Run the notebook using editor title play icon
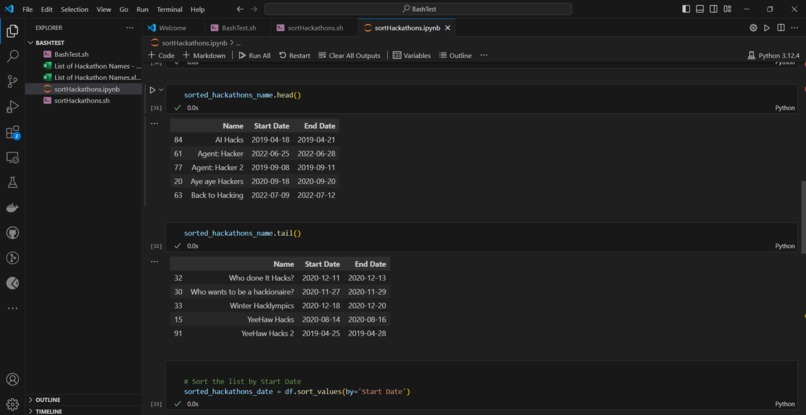 (767, 28)
